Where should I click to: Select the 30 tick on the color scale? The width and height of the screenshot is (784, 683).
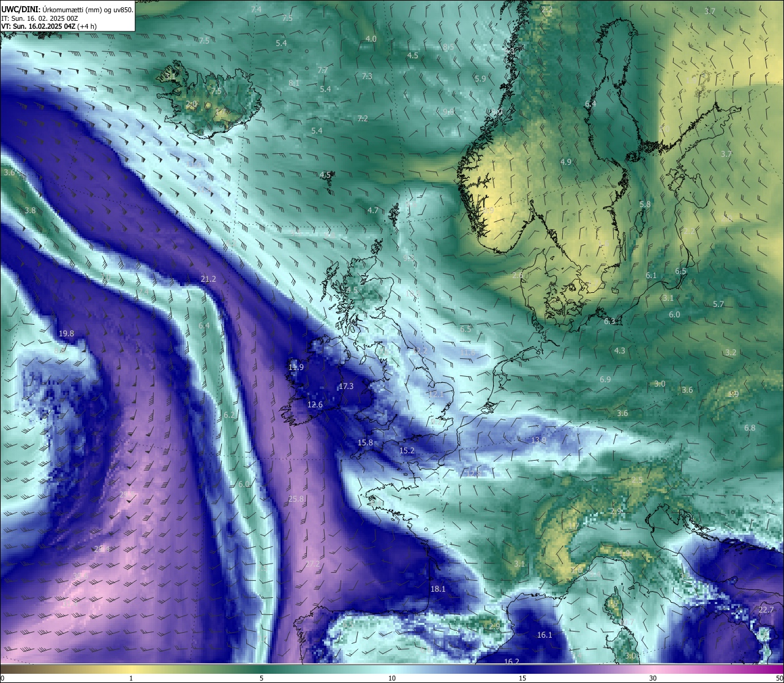tap(653, 678)
